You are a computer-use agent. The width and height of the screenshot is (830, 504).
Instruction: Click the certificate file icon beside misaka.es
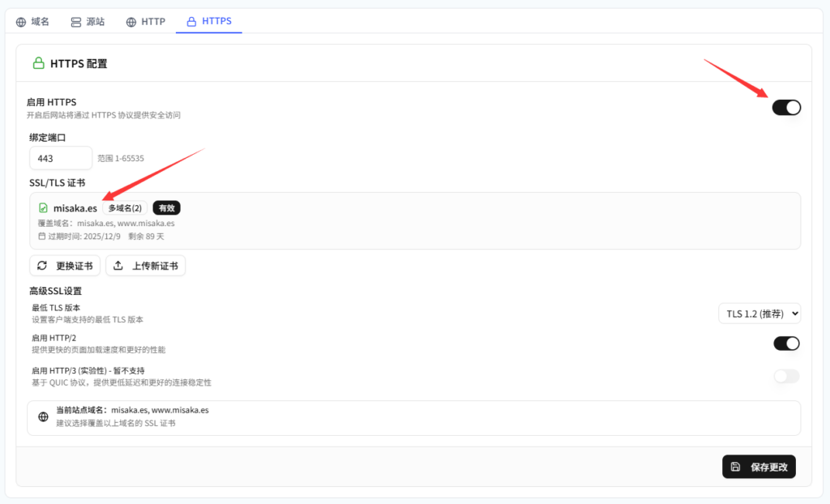(43, 208)
